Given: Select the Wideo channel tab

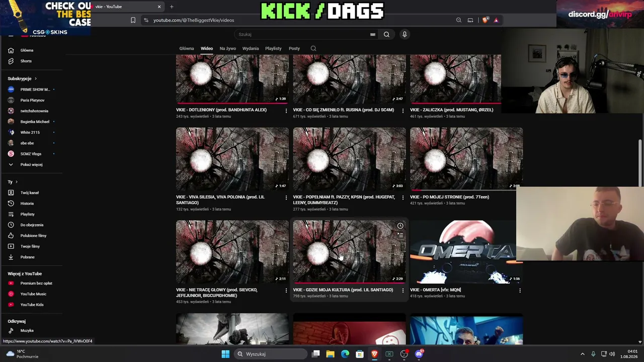Looking at the screenshot, I should (207, 48).
